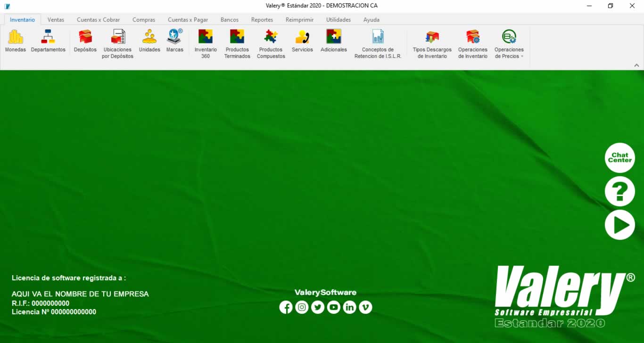Viewport: 644px width, 343px height.
Task: Click the round play button
Action: point(619,225)
